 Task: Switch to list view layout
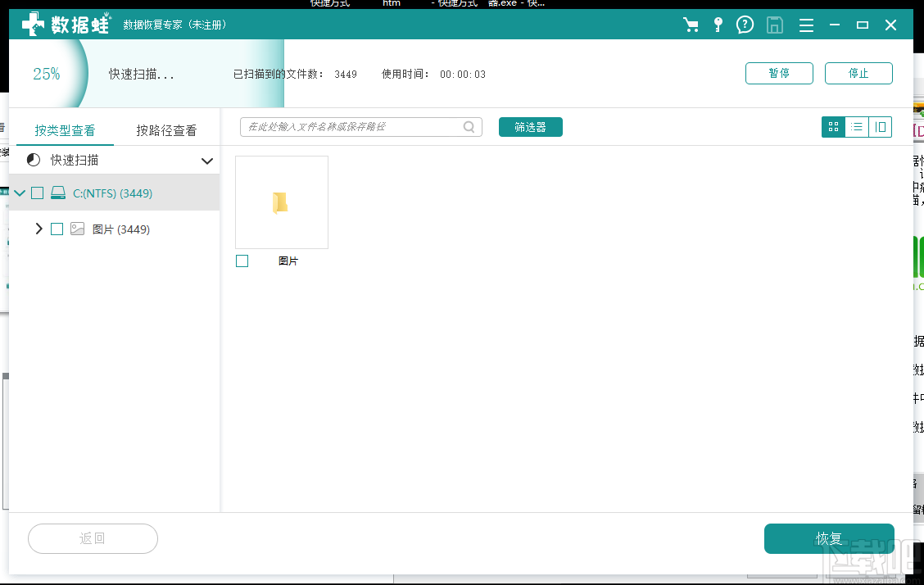coord(857,127)
